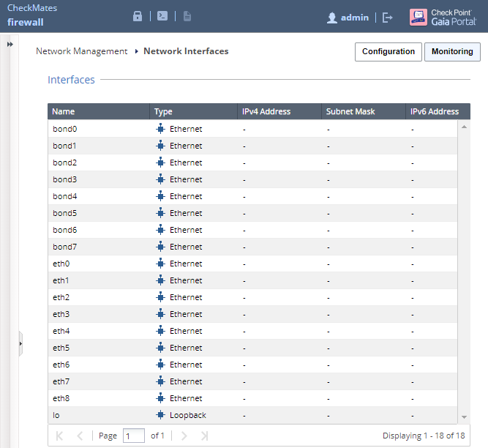The height and width of the screenshot is (448, 488).
Task: Expand the navigation tree with double arrows
Action: [10, 45]
